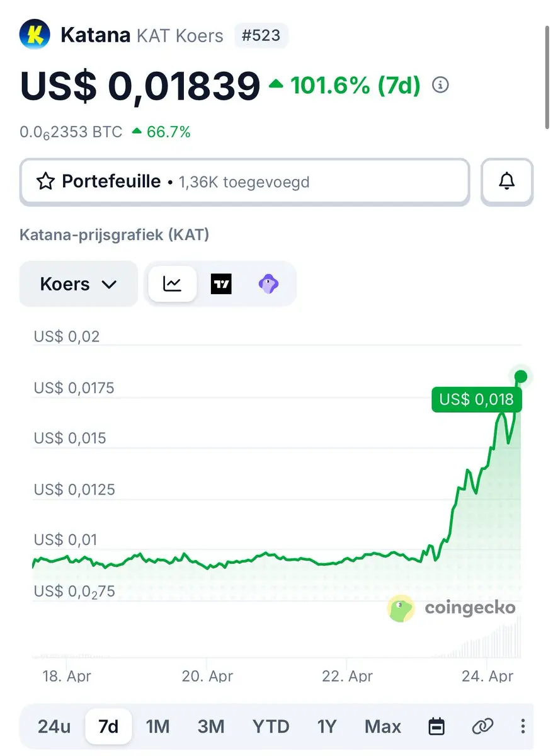Click the Katana coin logo

click(x=35, y=35)
